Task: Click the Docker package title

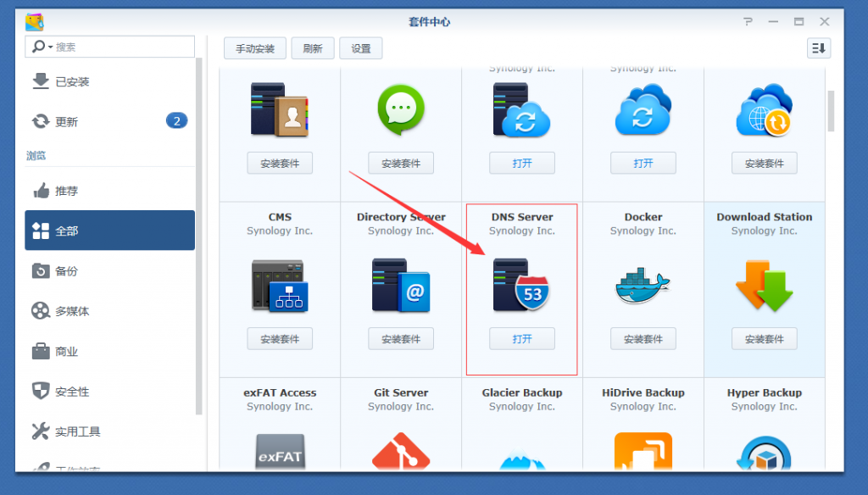Action: click(x=643, y=217)
